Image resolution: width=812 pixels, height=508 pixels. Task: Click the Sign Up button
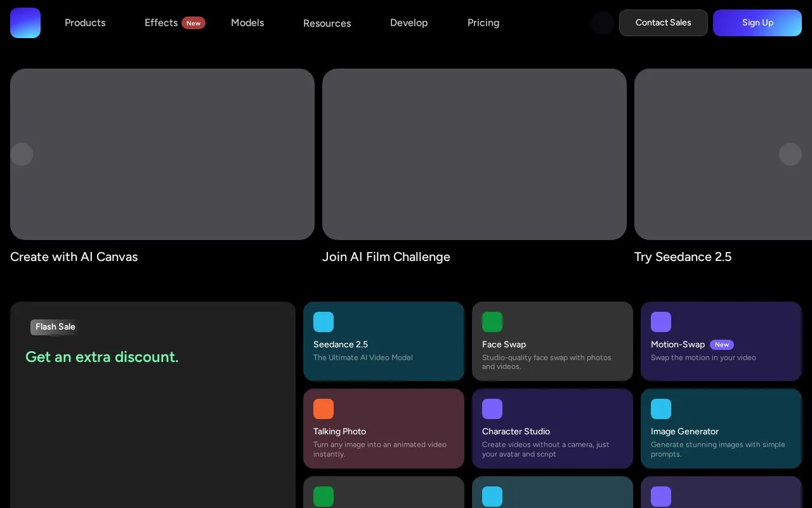click(x=757, y=23)
